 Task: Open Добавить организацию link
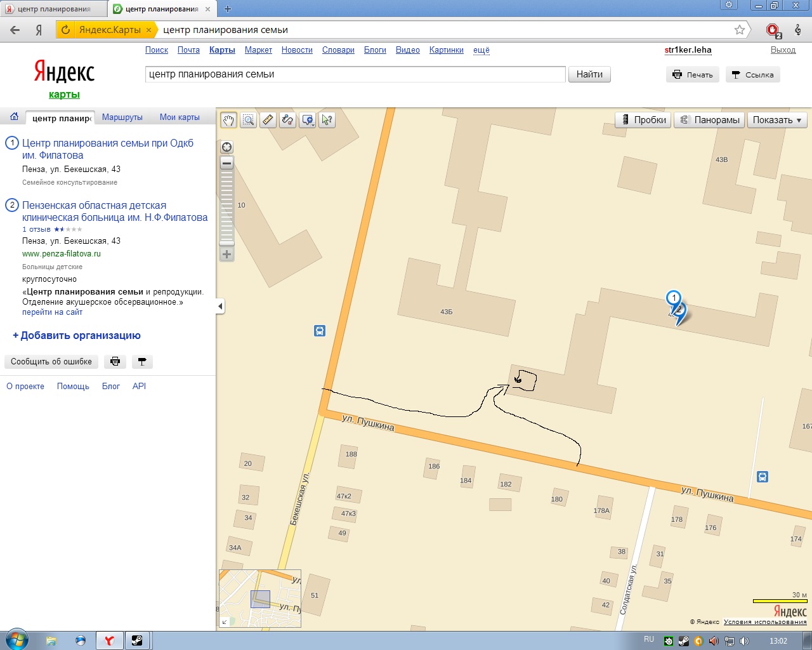coord(77,335)
